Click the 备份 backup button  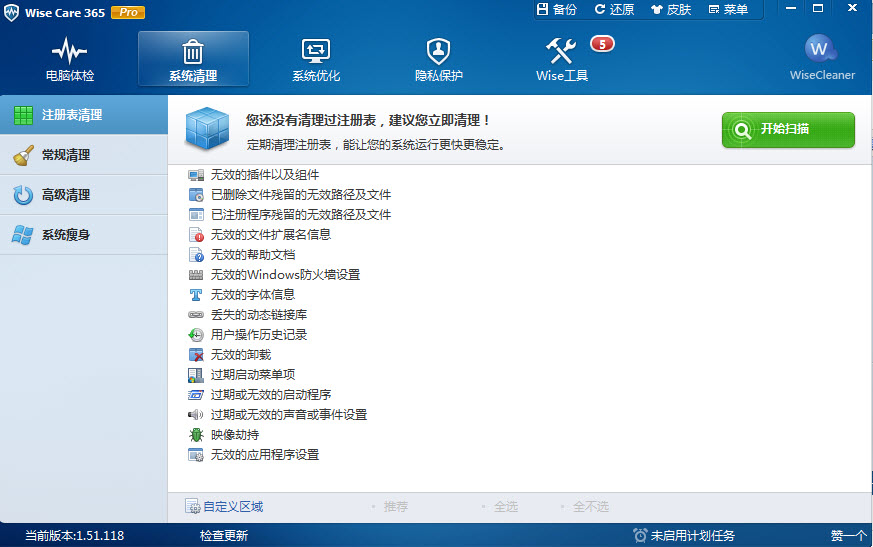[556, 9]
